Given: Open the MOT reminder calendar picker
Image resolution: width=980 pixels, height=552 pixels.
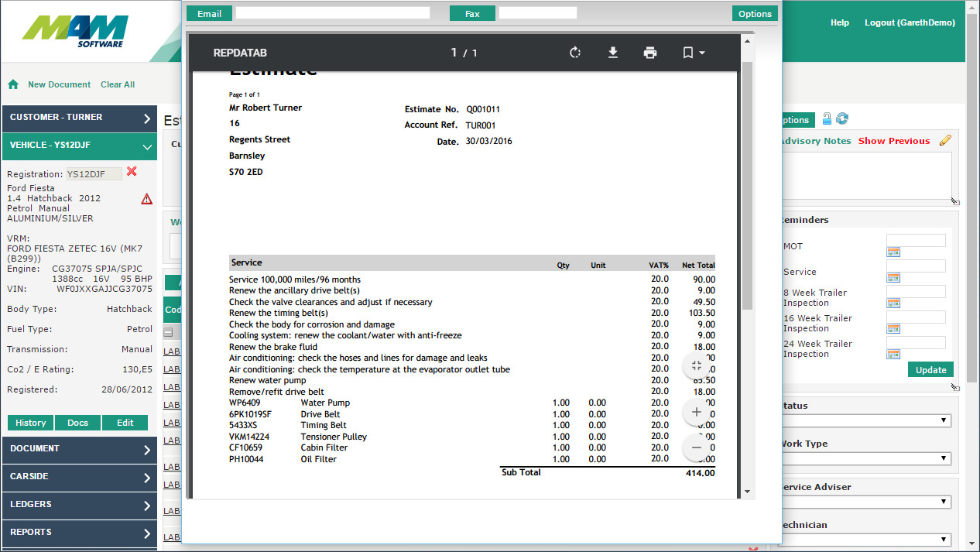Looking at the screenshot, I should [x=893, y=252].
